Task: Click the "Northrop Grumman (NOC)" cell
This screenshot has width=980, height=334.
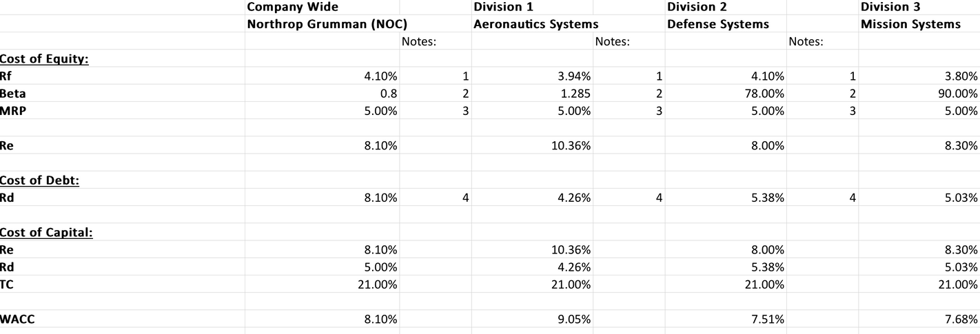Action: [x=323, y=24]
